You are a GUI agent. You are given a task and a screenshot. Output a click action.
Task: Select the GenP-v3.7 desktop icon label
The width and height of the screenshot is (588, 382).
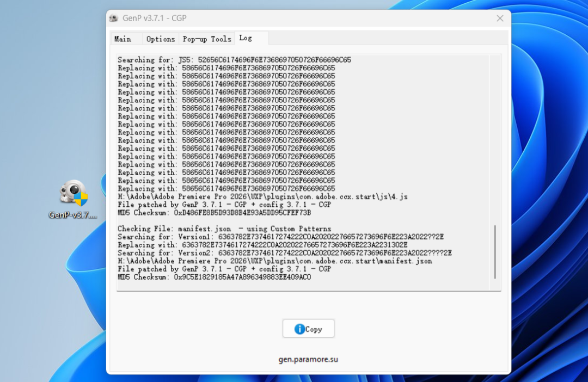pyautogui.click(x=73, y=215)
